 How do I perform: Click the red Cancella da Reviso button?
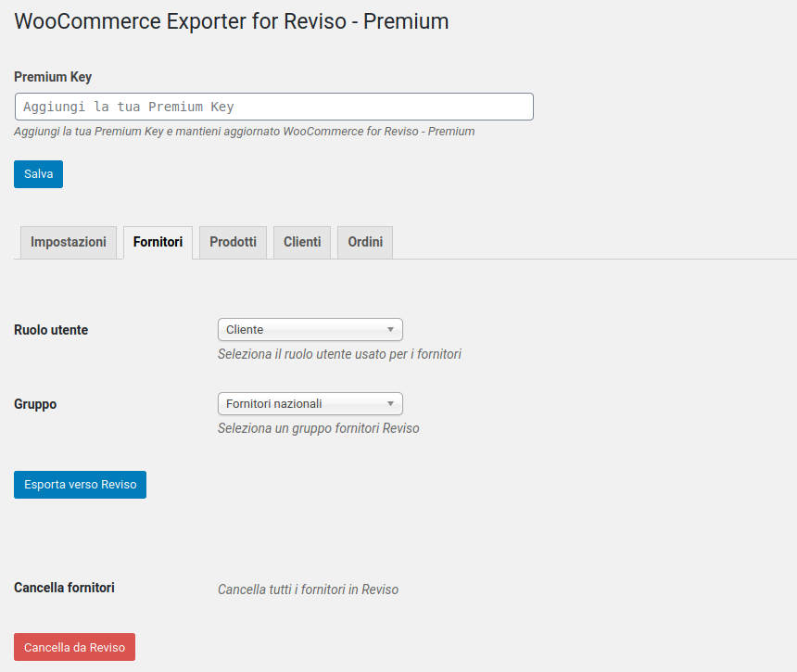point(75,647)
